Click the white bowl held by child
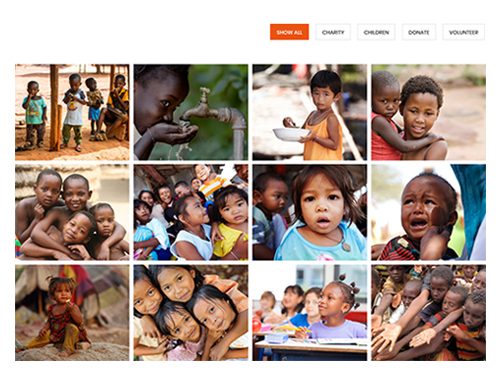Image resolution: width=500 pixels, height=390 pixels. tap(291, 134)
